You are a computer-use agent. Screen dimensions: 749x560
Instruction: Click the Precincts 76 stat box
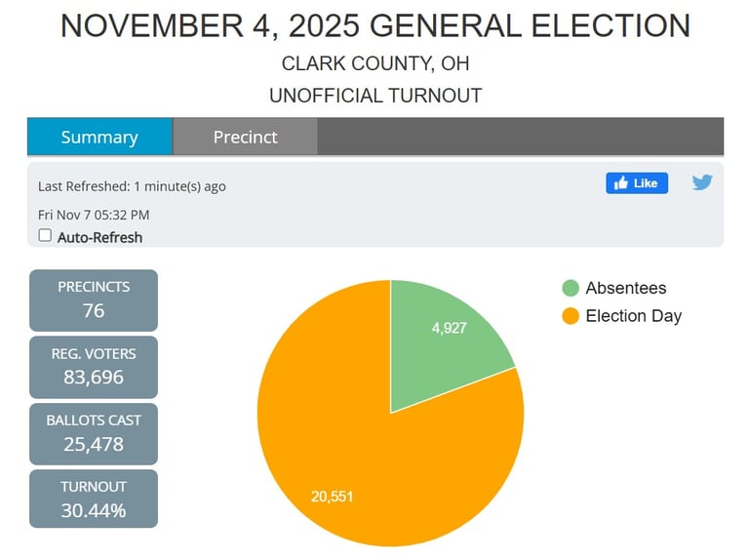[x=94, y=300]
